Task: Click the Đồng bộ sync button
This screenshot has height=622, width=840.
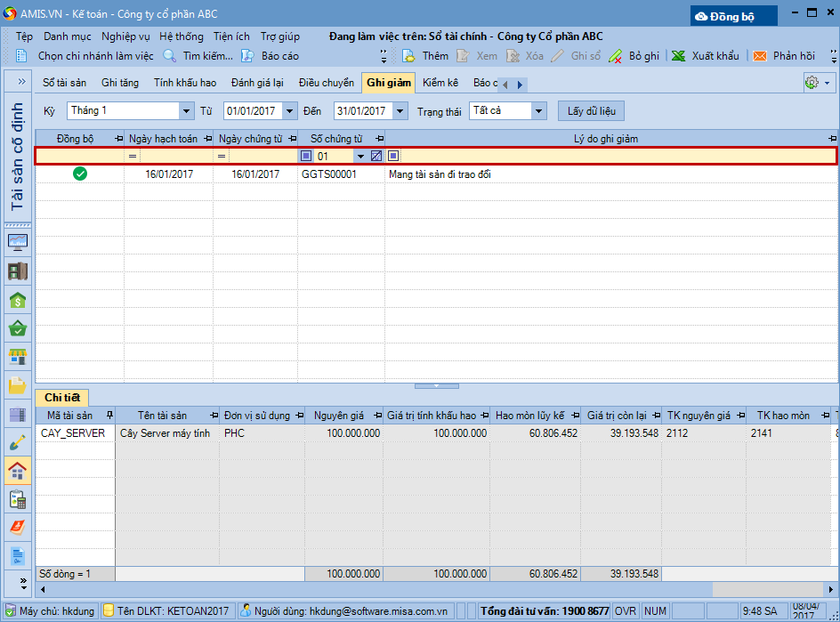Action: click(x=733, y=16)
